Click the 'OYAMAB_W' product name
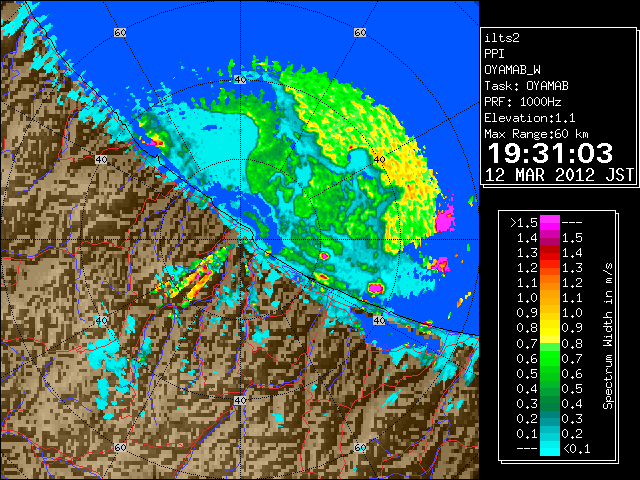640x480 pixels. [x=512, y=70]
